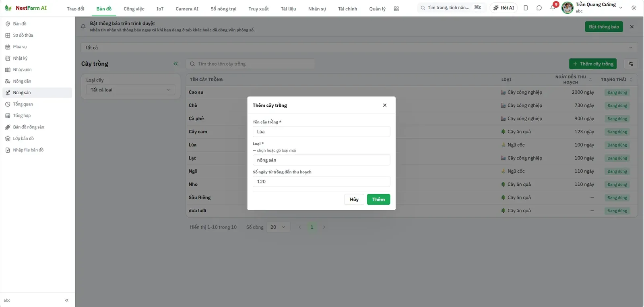Open the Hỏi AI assistant
This screenshot has width=644, height=307.
click(x=504, y=8)
